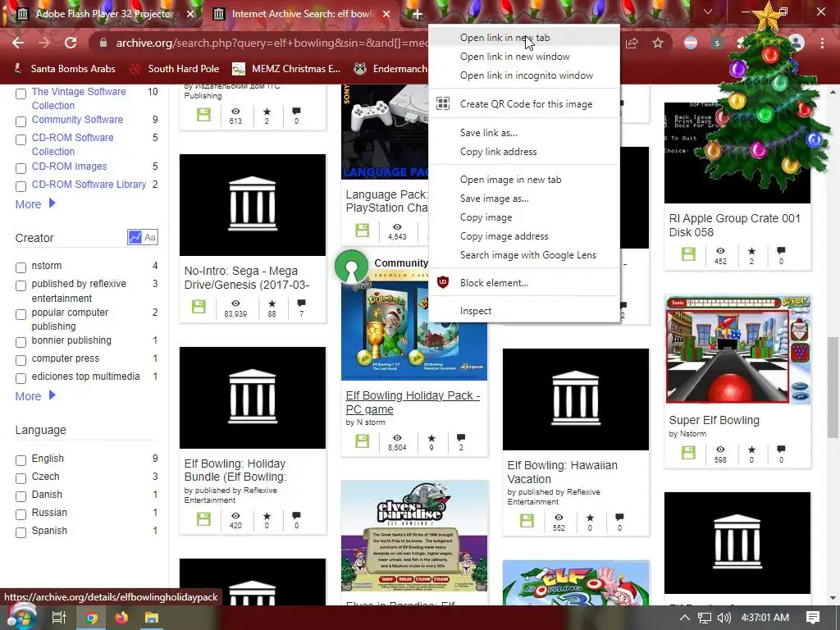Choose Open link in new window
The width and height of the screenshot is (840, 630).
coord(524,57)
